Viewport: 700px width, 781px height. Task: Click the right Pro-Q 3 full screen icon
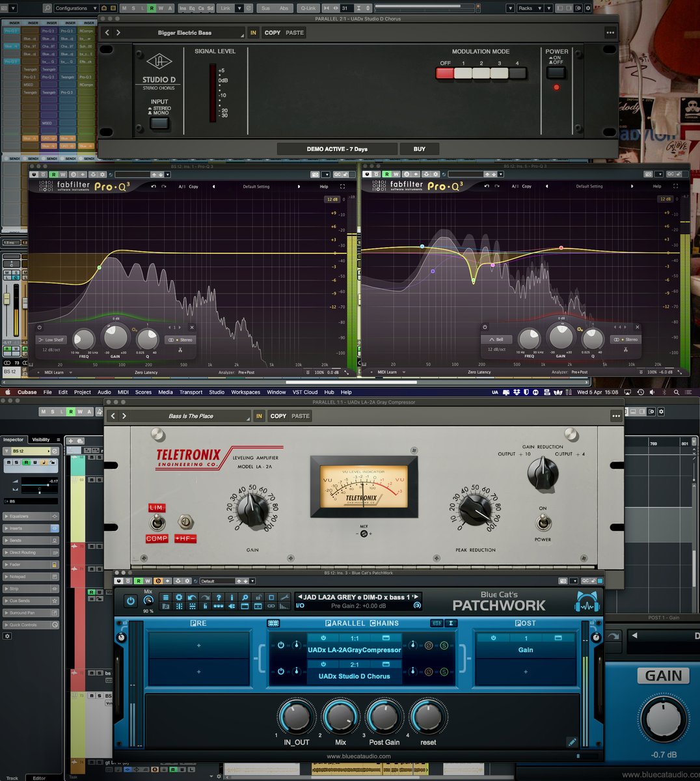click(x=676, y=186)
